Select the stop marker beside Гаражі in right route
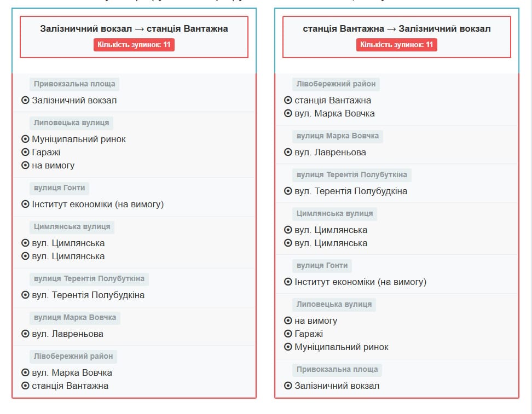Screen dimensions: 532x414 coord(288,334)
